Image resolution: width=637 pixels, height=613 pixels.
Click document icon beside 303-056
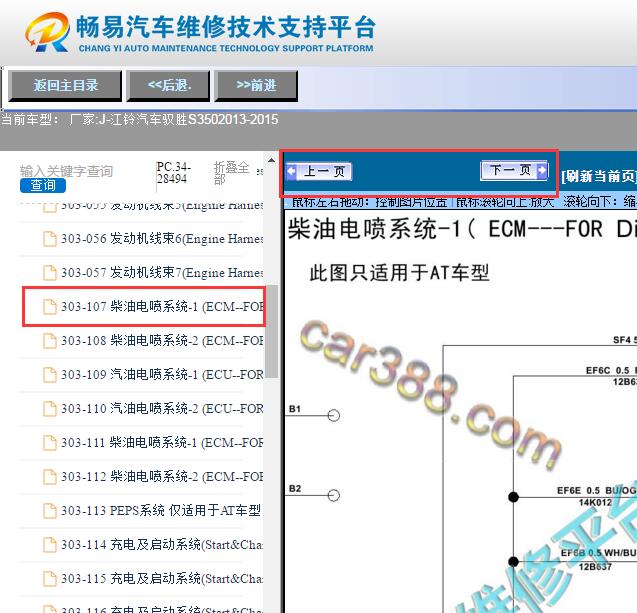click(x=50, y=239)
